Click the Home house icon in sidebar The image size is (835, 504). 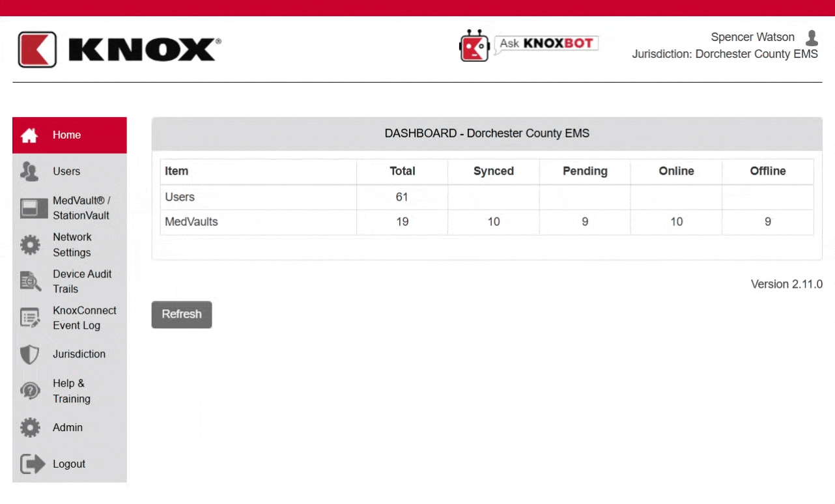pos(29,135)
